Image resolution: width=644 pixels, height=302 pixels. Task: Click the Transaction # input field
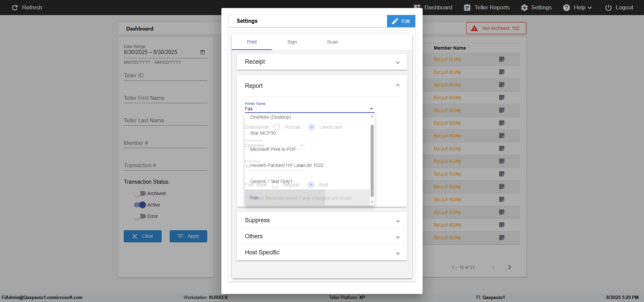click(x=165, y=165)
